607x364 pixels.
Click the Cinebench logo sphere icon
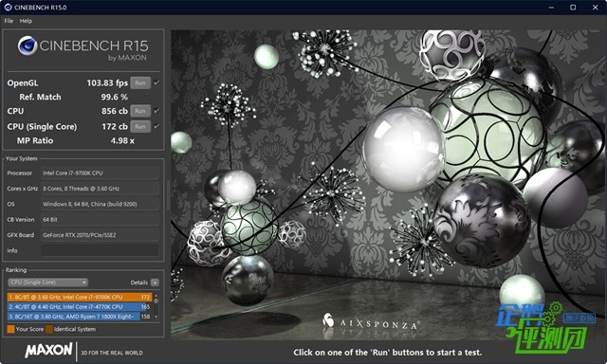coord(28,45)
